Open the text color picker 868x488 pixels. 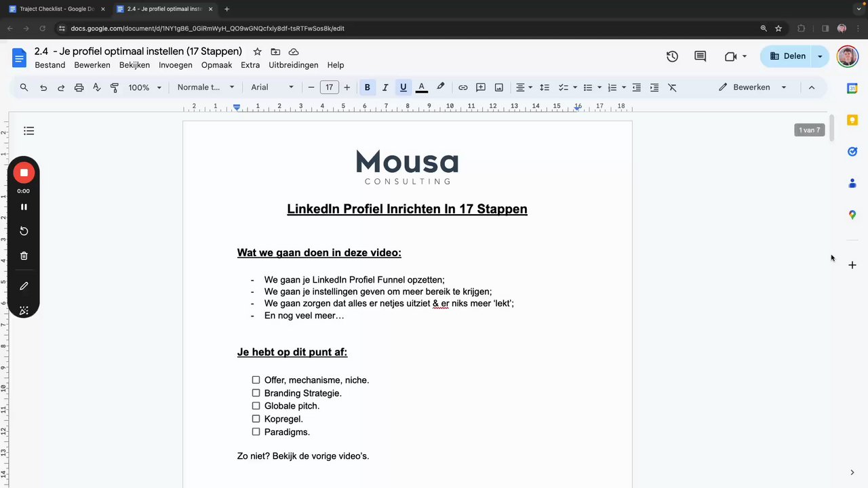[x=421, y=87]
